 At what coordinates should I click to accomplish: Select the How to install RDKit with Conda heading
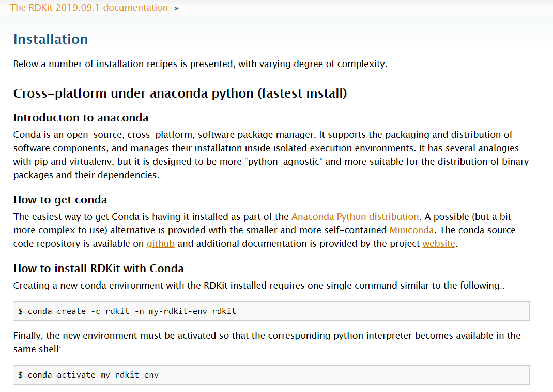(99, 269)
